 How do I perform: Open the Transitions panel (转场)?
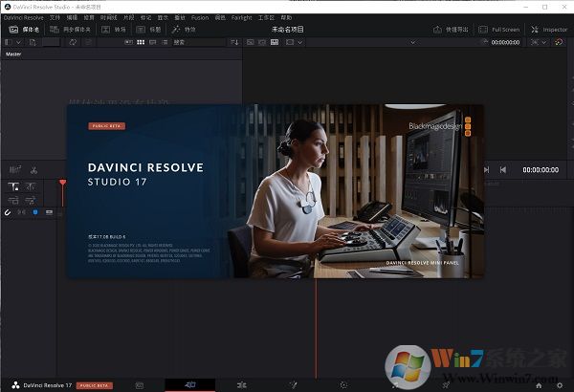[115, 30]
